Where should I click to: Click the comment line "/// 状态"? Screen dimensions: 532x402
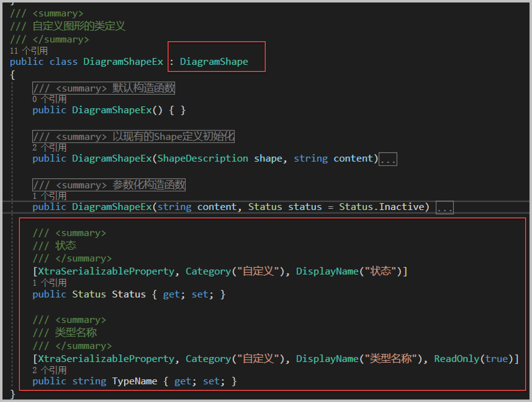click(55, 246)
